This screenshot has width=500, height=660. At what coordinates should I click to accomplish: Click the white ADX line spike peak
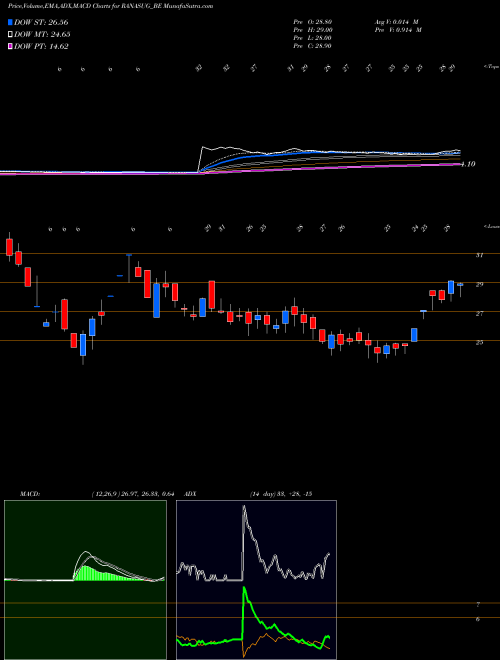[x=244, y=508]
